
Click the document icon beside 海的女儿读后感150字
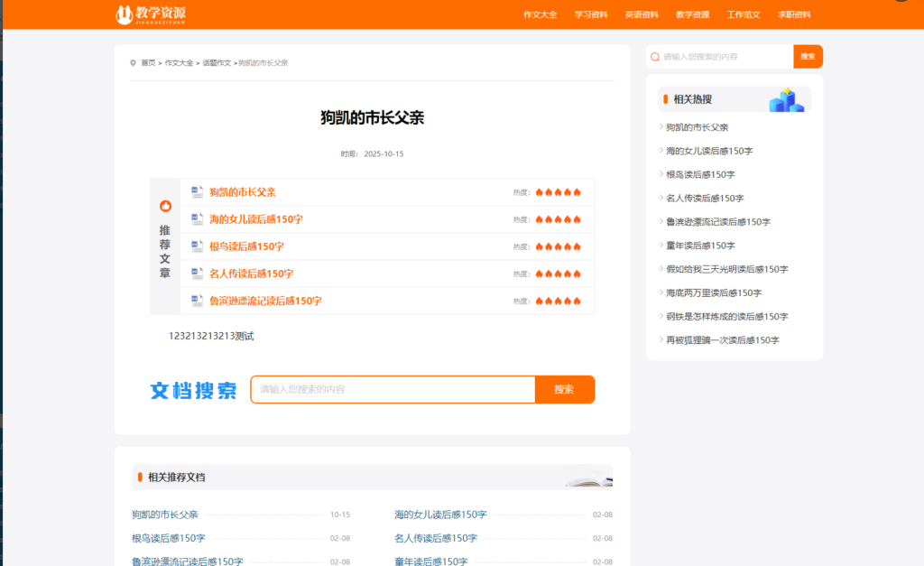(197, 219)
